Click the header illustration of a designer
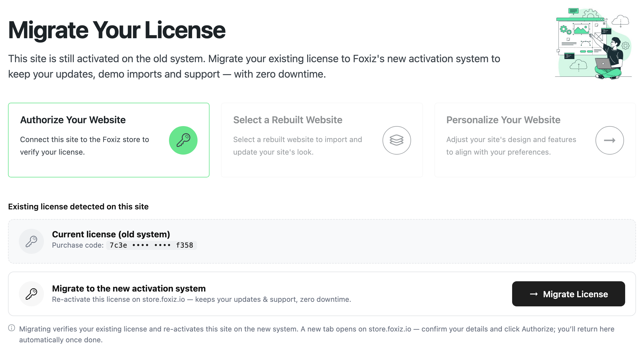This screenshot has height=360, width=644. click(594, 44)
